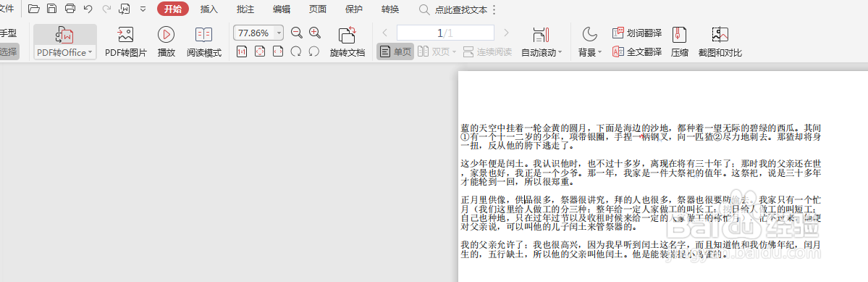Go to the next page arrow
The image size is (868, 282).
[506, 33]
